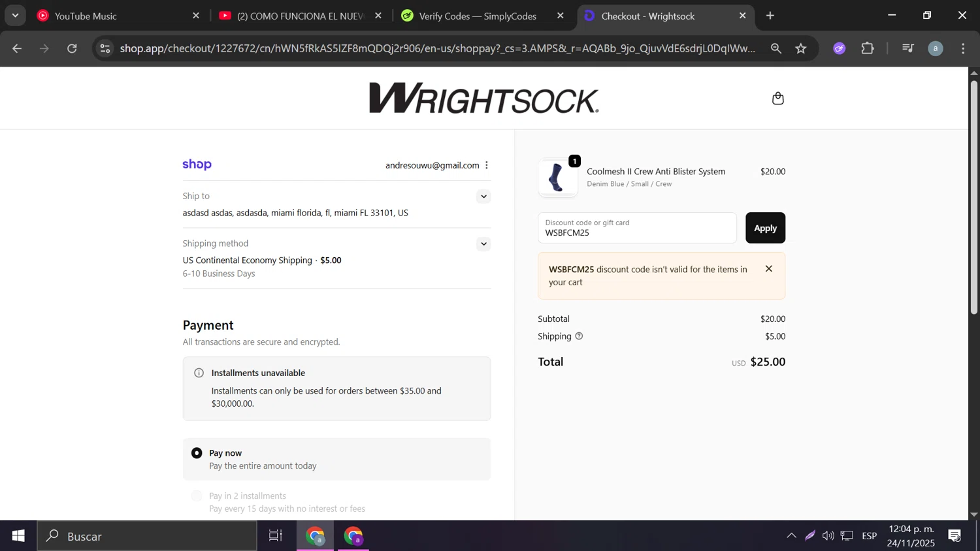Viewport: 980px width, 551px height.
Task: Click the Shop Pay logo
Action: pos(197,165)
